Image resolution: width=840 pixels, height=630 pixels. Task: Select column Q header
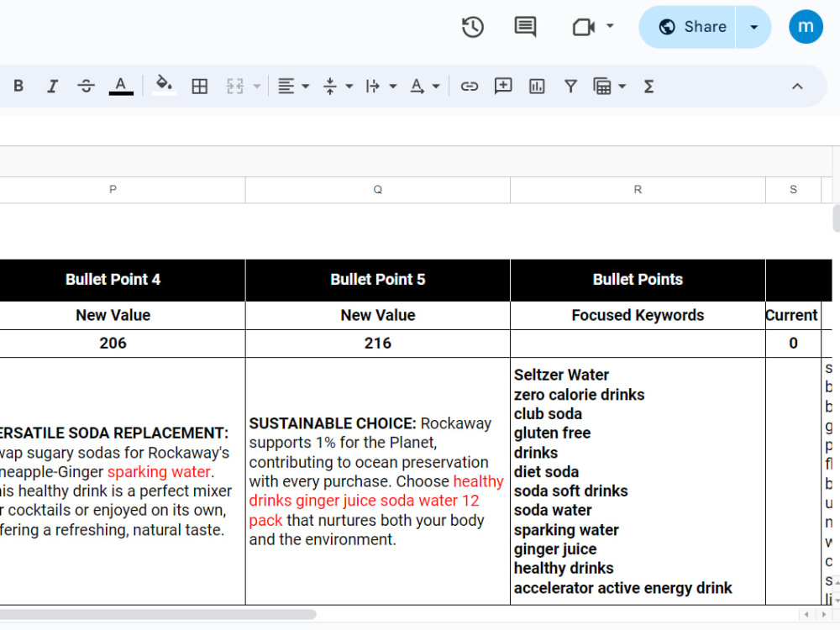point(378,190)
